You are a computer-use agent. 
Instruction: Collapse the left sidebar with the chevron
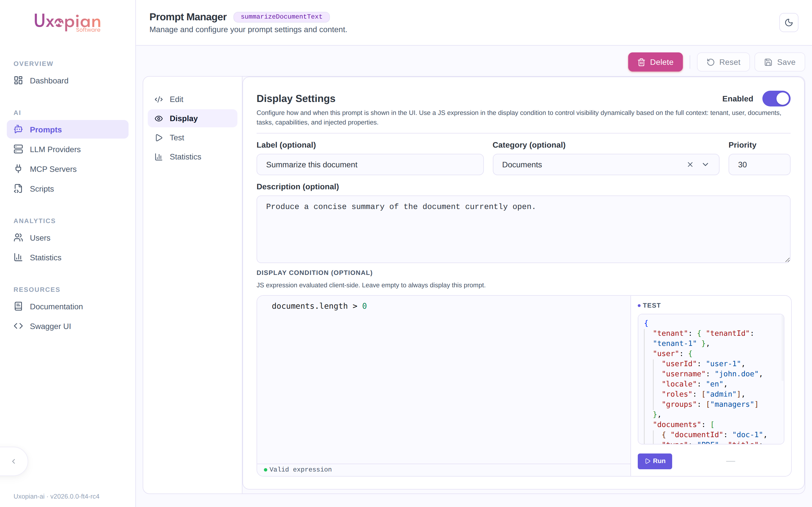(x=14, y=461)
